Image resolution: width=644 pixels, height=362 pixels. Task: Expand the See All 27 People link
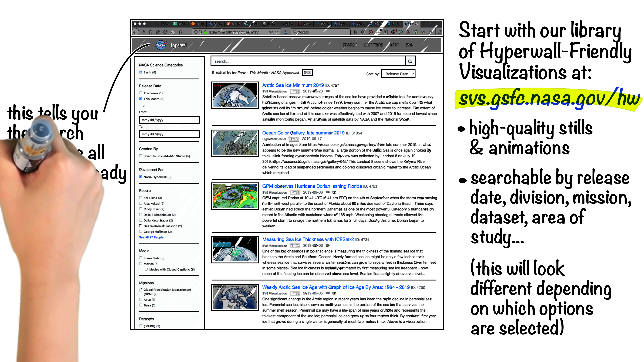151,237
